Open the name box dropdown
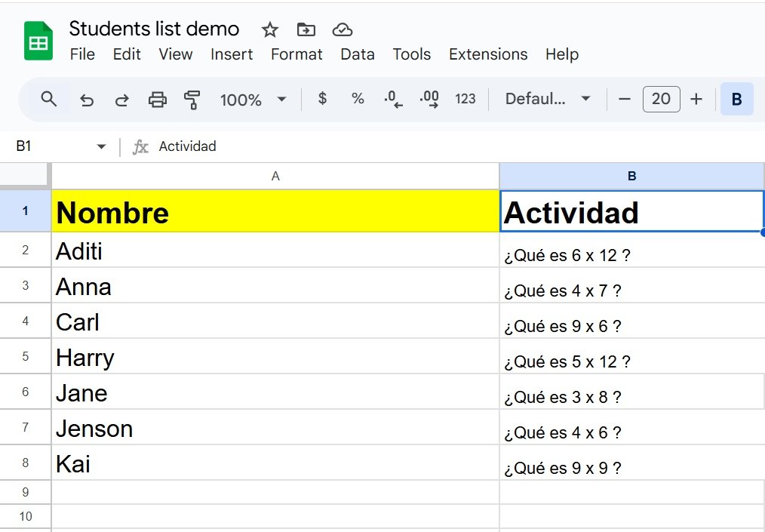 (x=100, y=146)
